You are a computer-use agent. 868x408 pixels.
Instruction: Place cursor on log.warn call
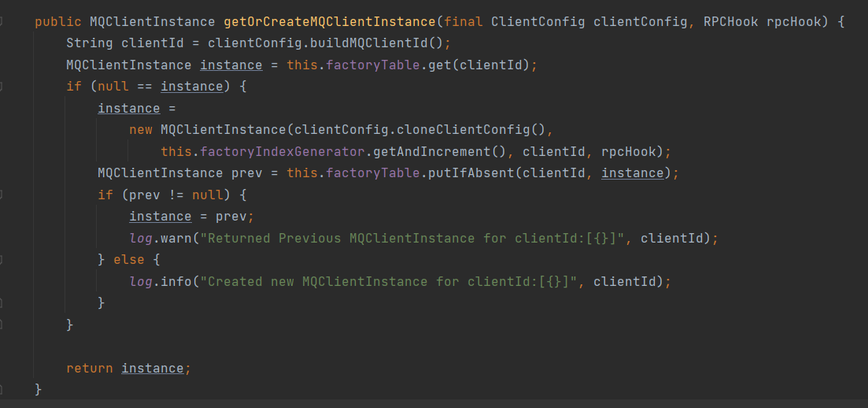175,238
